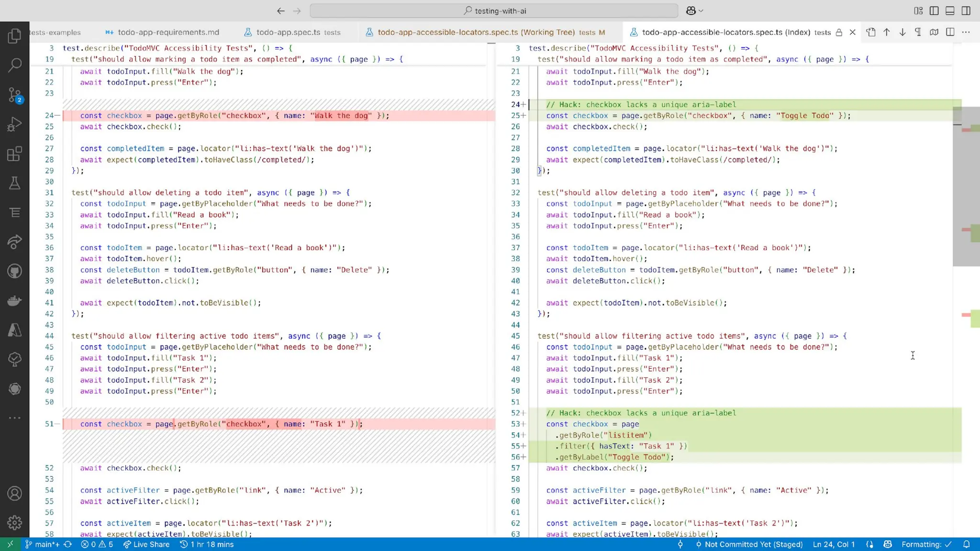Viewport: 980px width, 551px height.
Task: Expand additional views ellipsis in activity bar
Action: tap(14, 418)
